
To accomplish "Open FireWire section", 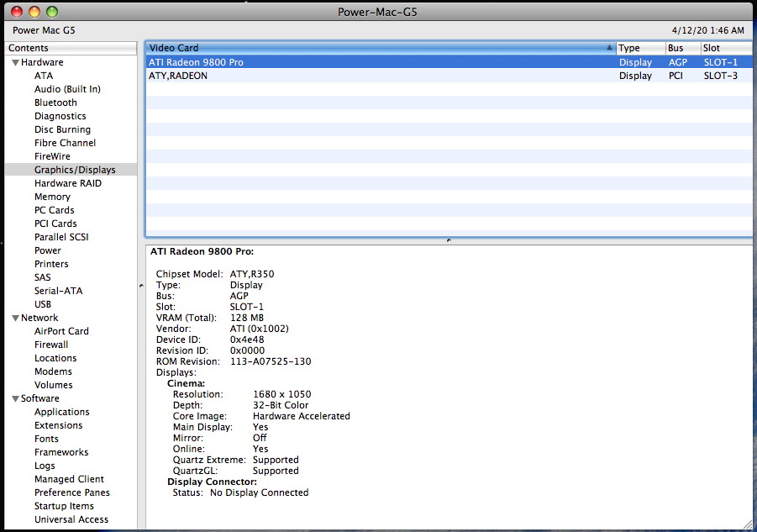I will pos(52,156).
